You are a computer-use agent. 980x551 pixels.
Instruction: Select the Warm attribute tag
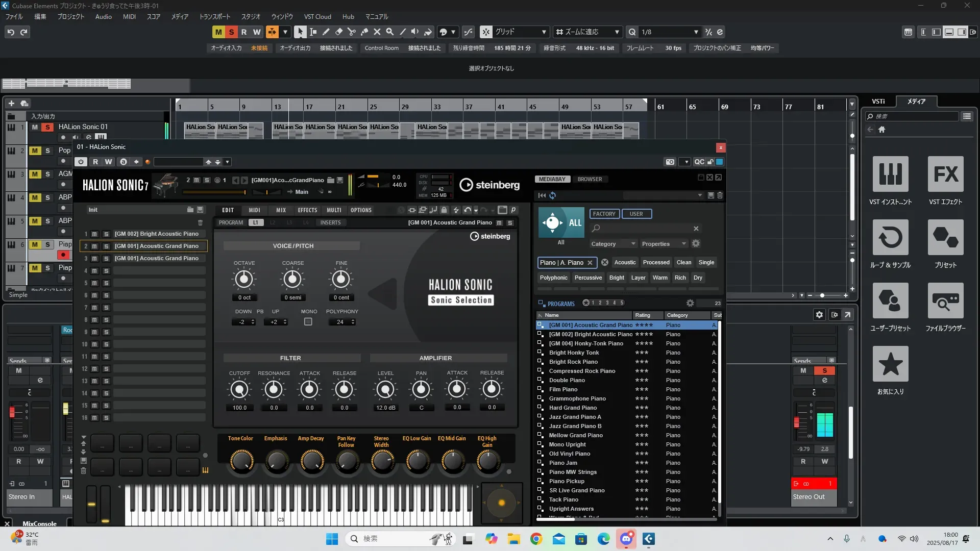click(659, 278)
